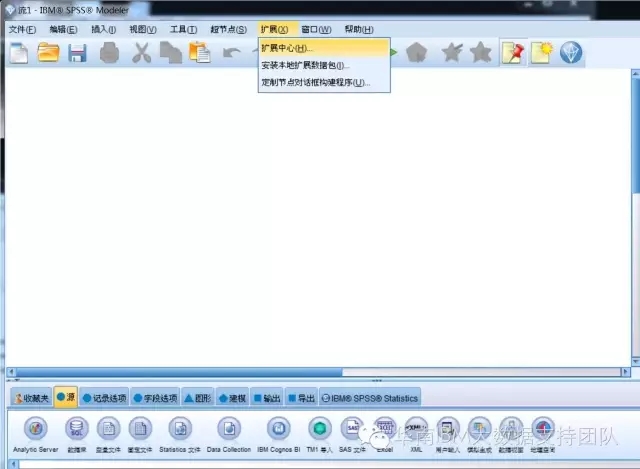Choose 定制节点对话框构建程序(U)... menu entry
The image size is (640, 469).
(x=324, y=82)
